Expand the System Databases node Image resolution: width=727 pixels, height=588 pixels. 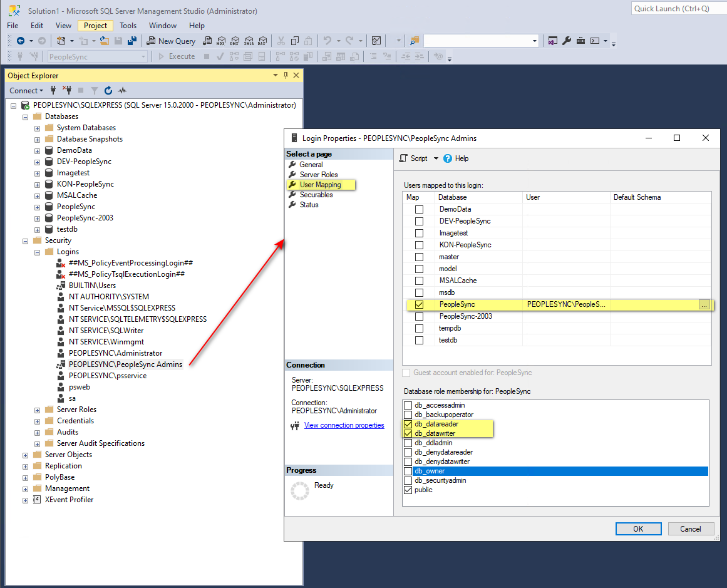tap(37, 128)
